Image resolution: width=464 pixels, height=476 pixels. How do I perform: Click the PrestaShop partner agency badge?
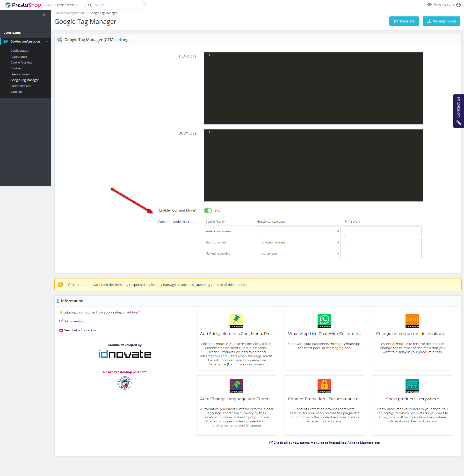click(x=125, y=383)
